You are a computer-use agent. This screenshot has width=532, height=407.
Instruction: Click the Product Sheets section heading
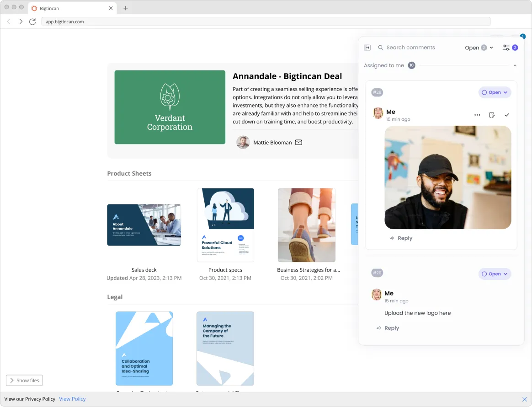(x=129, y=173)
